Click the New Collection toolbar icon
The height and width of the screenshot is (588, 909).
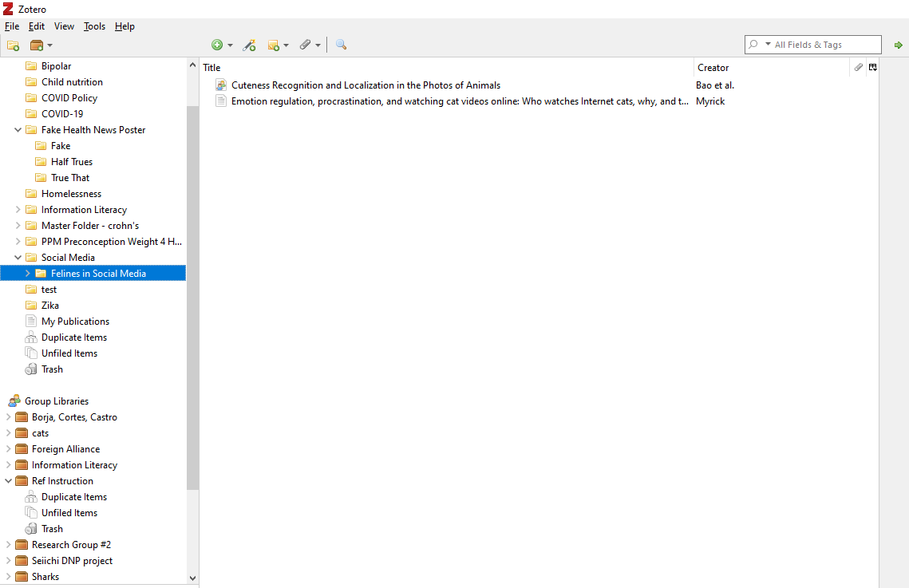click(x=14, y=45)
